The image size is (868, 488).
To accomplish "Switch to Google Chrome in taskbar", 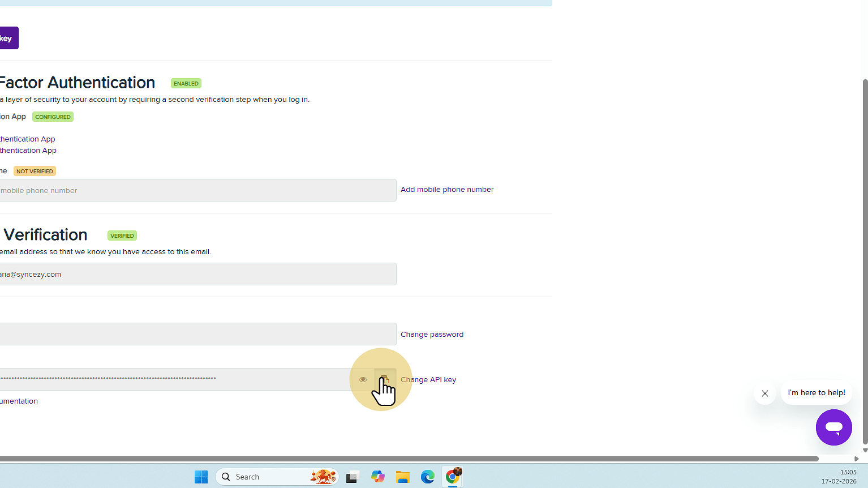I will (453, 477).
